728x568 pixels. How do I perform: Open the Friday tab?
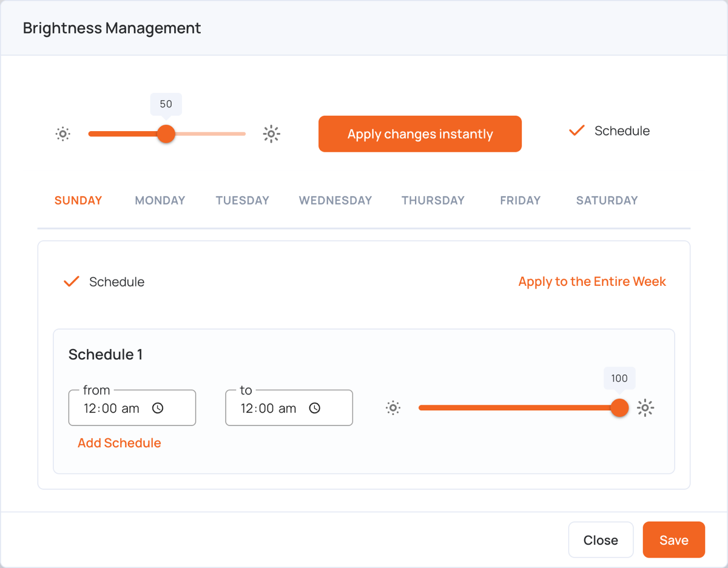[x=521, y=200]
